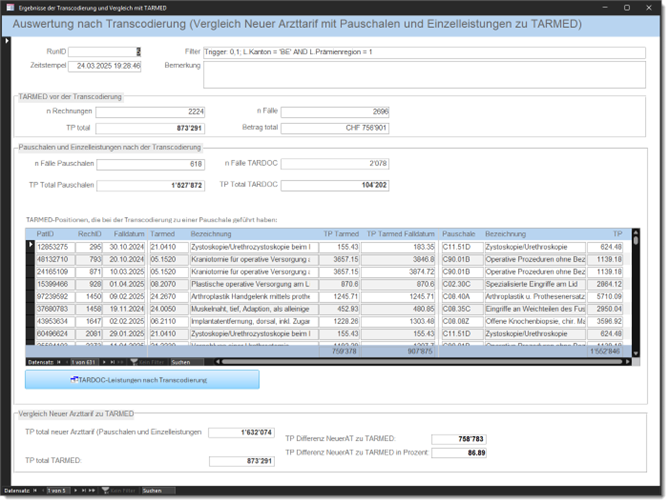Click the subform horizontal scrollbar thumb
The image size is (669, 503).
[421, 362]
